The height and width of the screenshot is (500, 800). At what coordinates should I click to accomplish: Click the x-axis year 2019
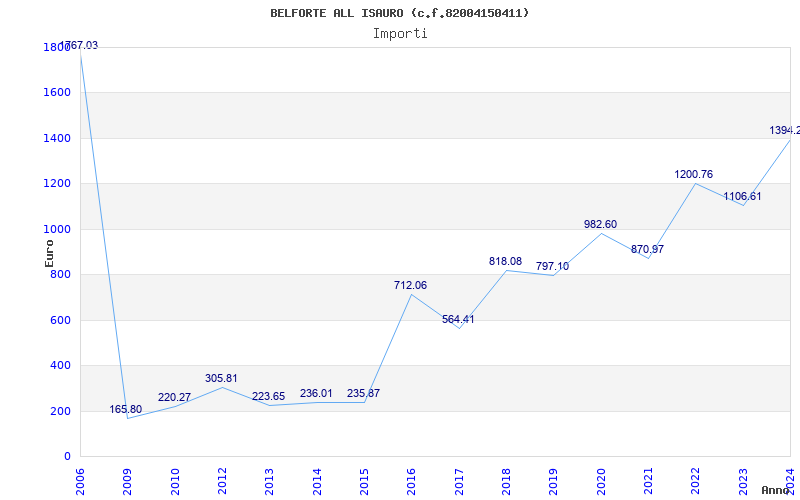[x=554, y=482]
